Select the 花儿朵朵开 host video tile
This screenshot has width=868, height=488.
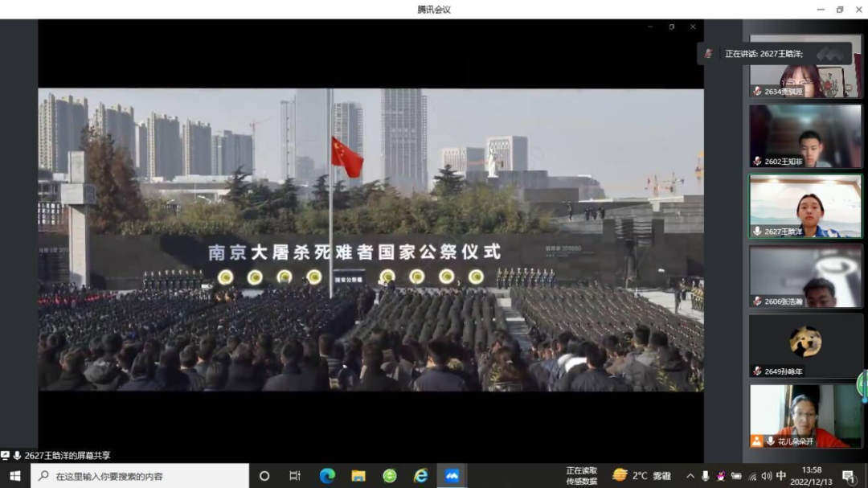pos(805,416)
